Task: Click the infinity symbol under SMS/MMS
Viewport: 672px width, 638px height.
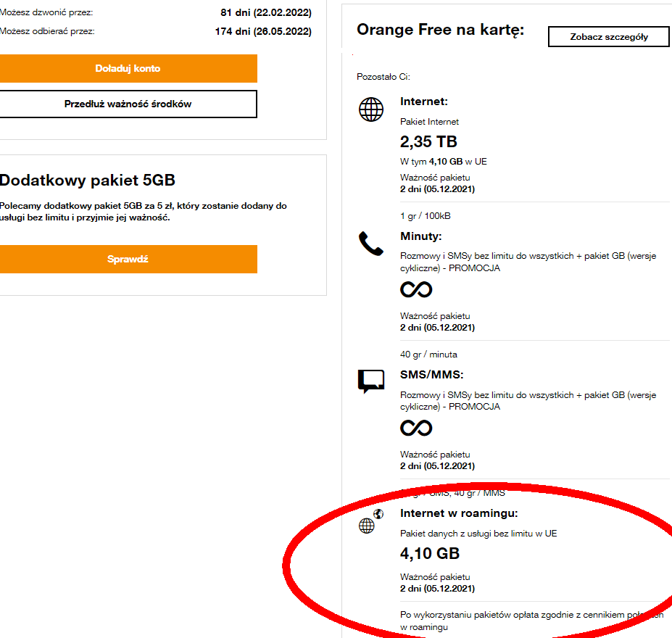Action: [416, 428]
